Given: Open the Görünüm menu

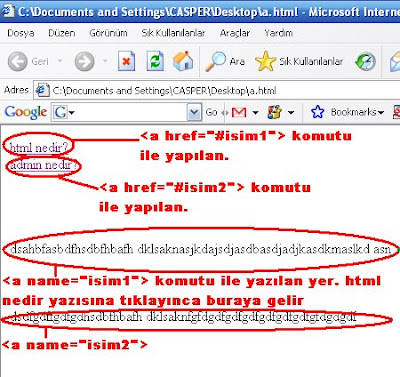Looking at the screenshot, I should pyautogui.click(x=108, y=33).
